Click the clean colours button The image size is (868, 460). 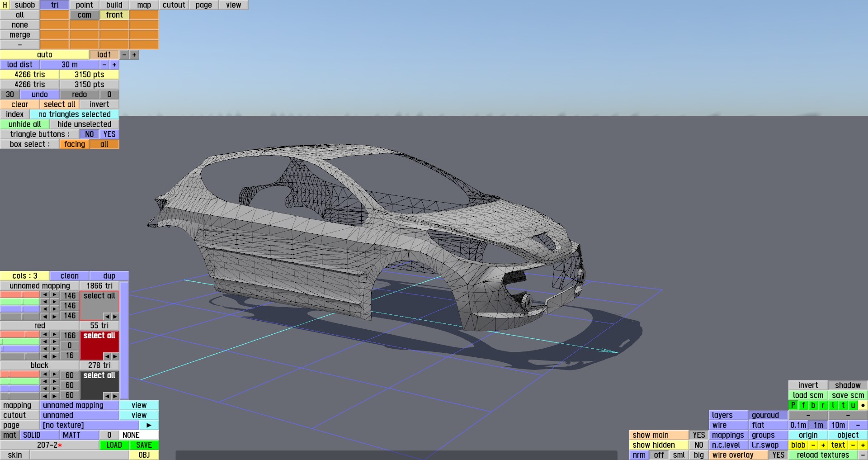click(70, 276)
